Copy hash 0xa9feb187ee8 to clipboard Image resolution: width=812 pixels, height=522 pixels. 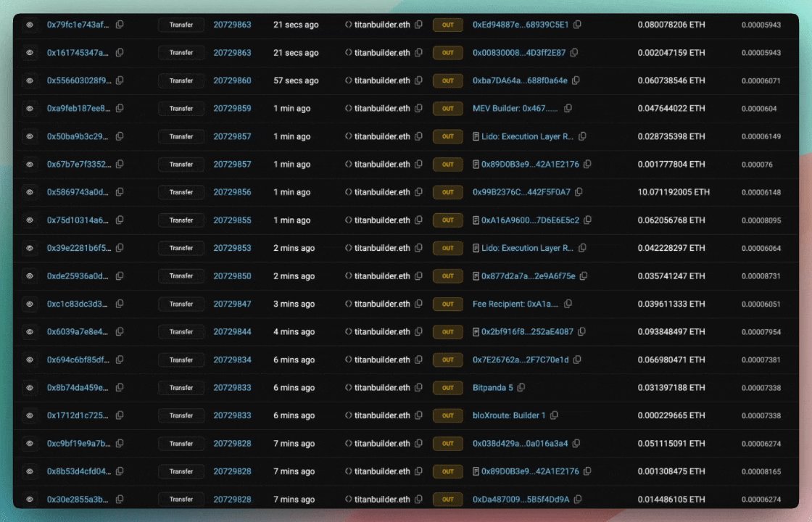(120, 108)
